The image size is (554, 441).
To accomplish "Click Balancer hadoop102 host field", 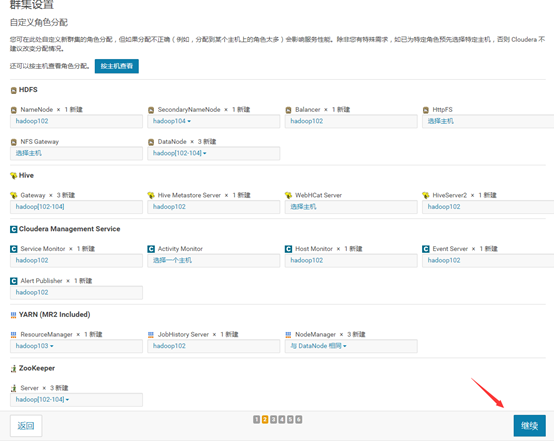I will coord(351,121).
